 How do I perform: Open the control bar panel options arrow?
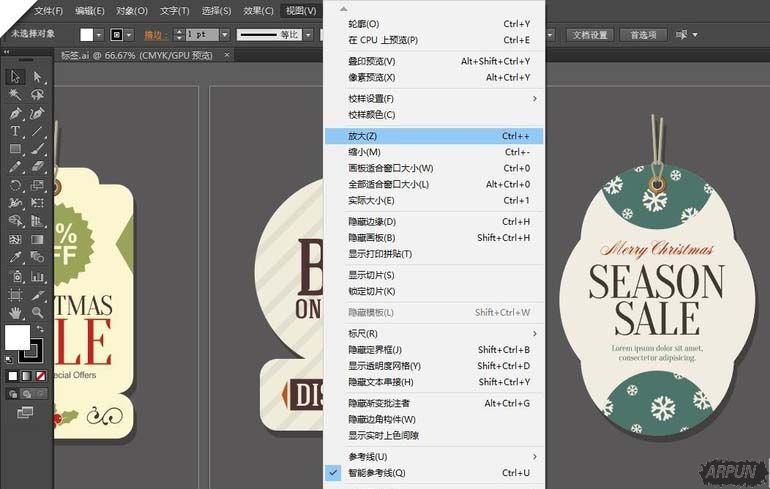pos(695,35)
